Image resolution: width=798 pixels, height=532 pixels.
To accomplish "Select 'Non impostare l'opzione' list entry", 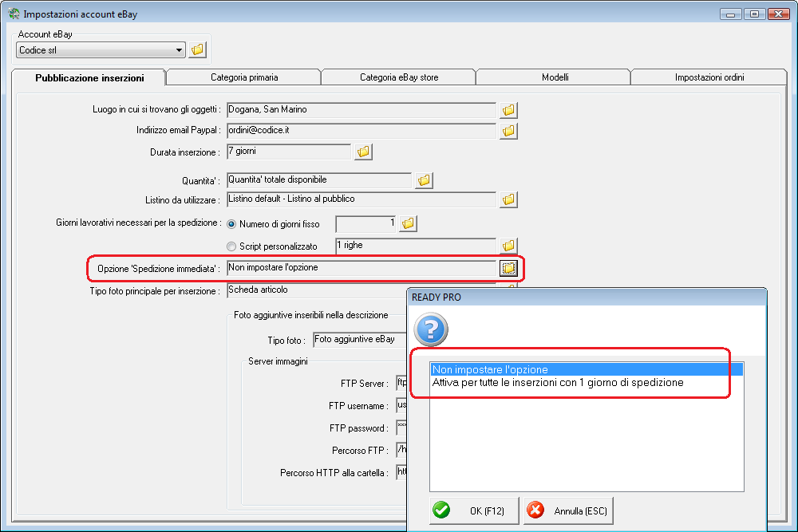I will coord(587,370).
